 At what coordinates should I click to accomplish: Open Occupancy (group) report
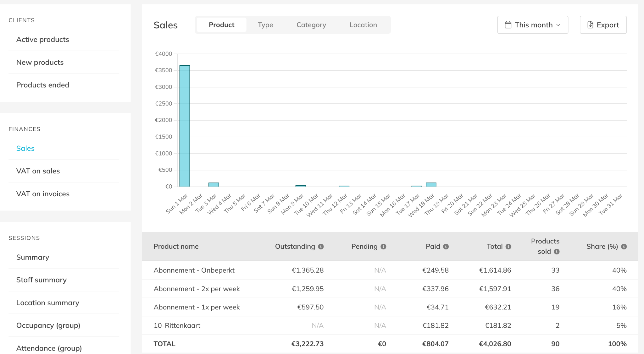[48, 325]
